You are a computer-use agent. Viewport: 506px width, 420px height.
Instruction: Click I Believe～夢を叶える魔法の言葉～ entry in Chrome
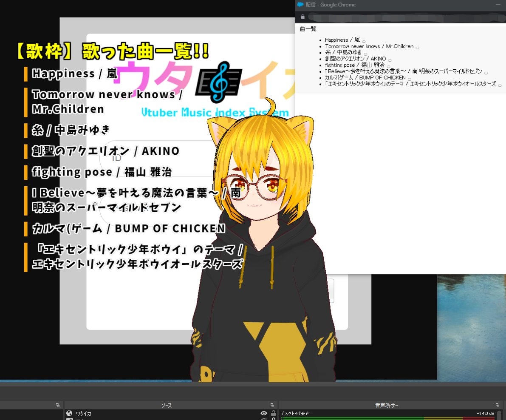[x=404, y=71]
